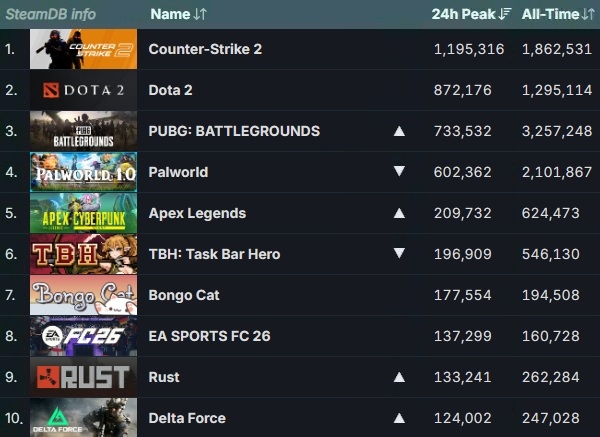Screen dimensions: 600x437
Task: Open Apex Legends game link
Action: point(197,213)
